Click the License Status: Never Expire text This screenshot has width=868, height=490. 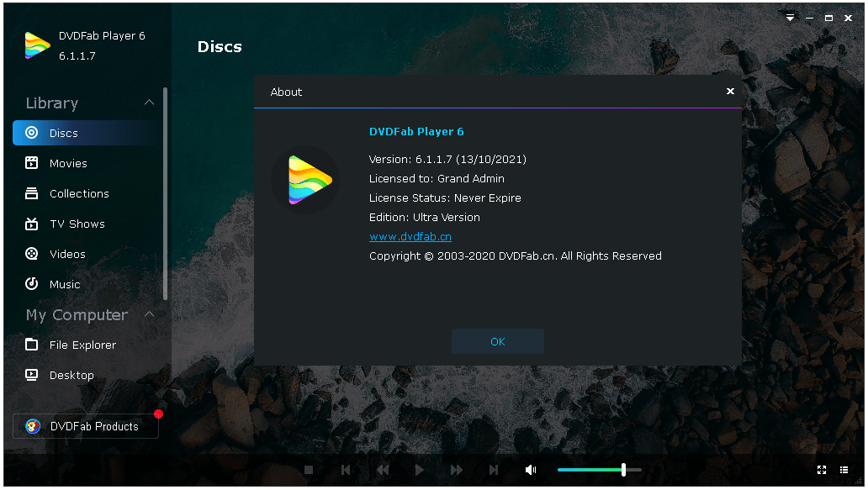tap(445, 198)
